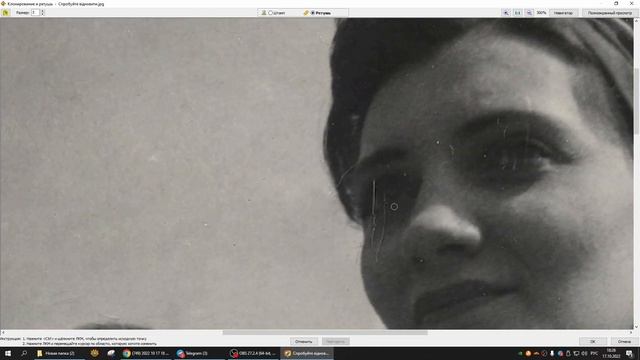640x360 pixels.
Task: Click the РУС language indicator in tray
Action: 594,353
